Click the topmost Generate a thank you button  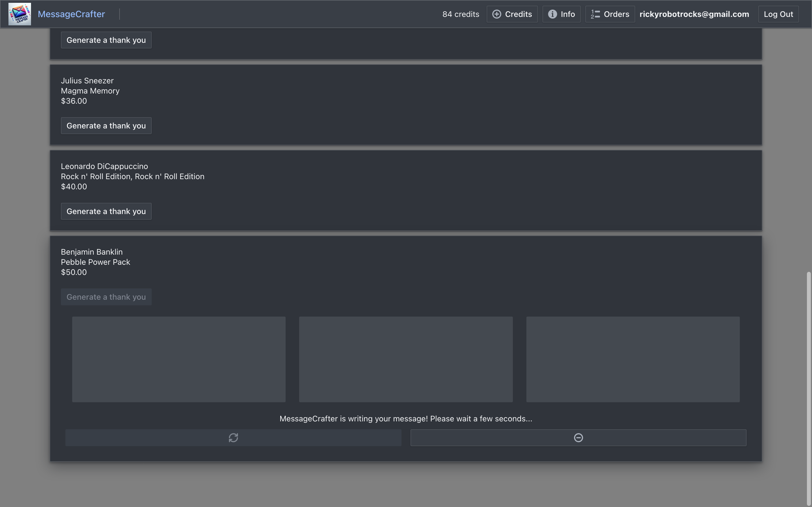pyautogui.click(x=106, y=40)
